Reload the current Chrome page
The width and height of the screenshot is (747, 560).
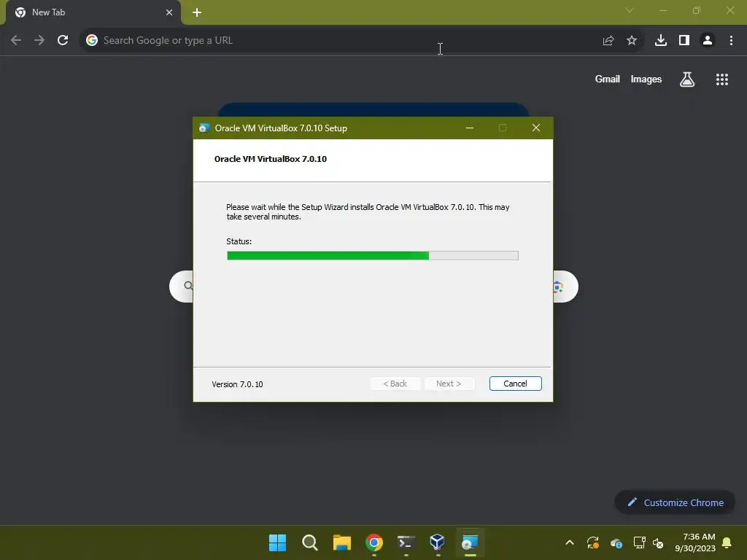coord(63,41)
